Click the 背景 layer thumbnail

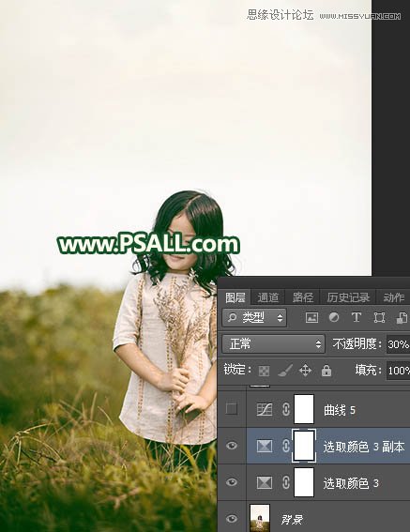(260, 518)
